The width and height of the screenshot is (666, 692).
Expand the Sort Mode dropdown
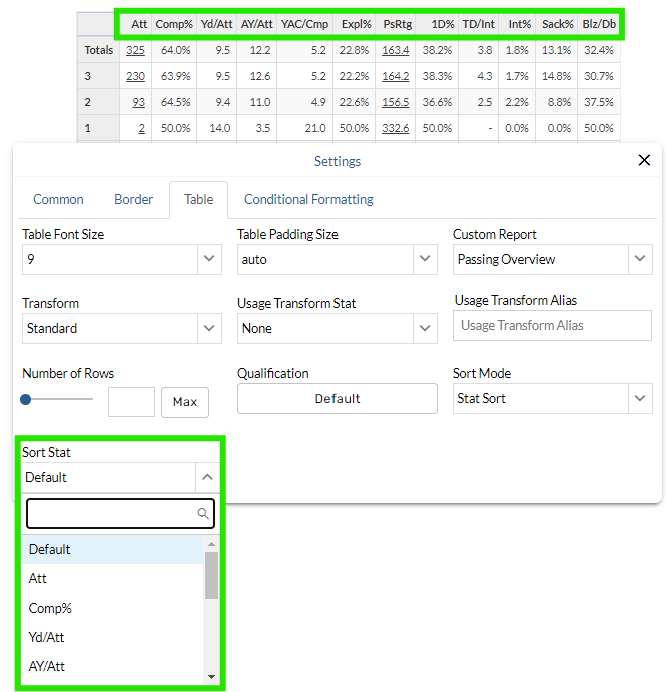(552, 398)
